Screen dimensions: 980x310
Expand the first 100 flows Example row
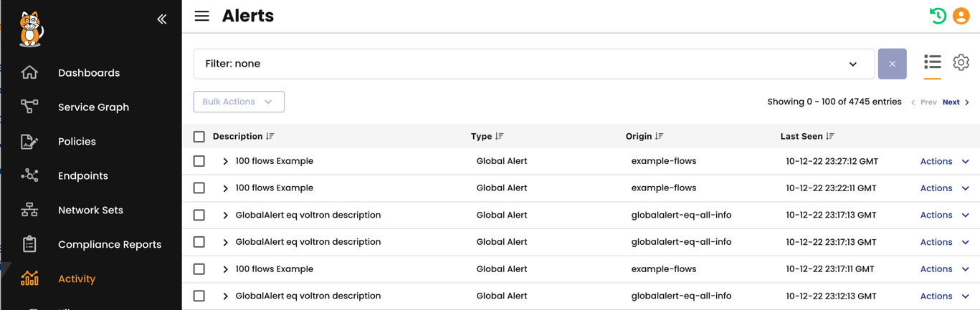pos(225,162)
